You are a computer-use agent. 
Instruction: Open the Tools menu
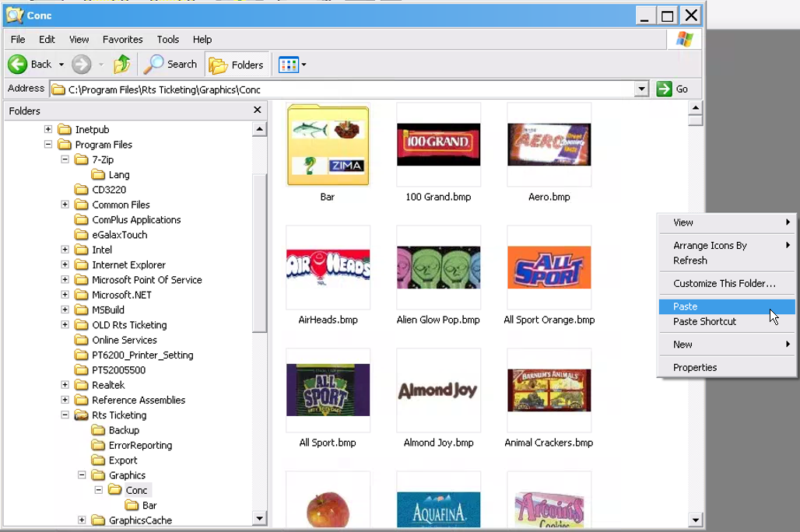(x=168, y=39)
